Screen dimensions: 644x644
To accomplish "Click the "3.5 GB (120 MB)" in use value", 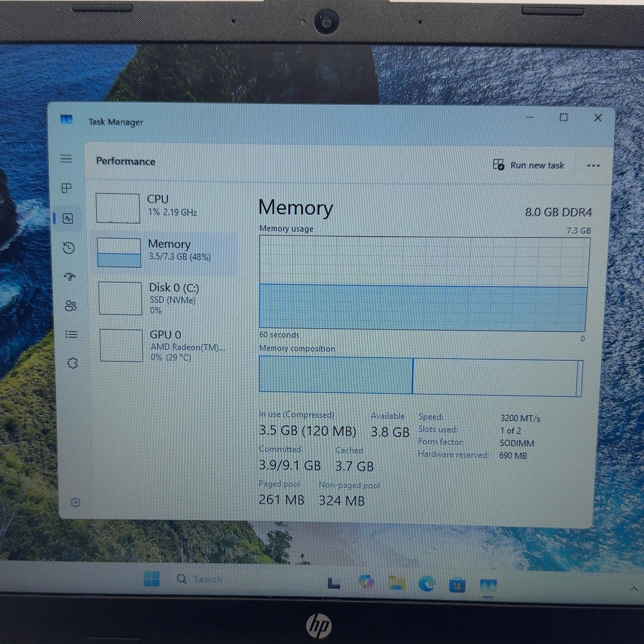I will click(308, 431).
